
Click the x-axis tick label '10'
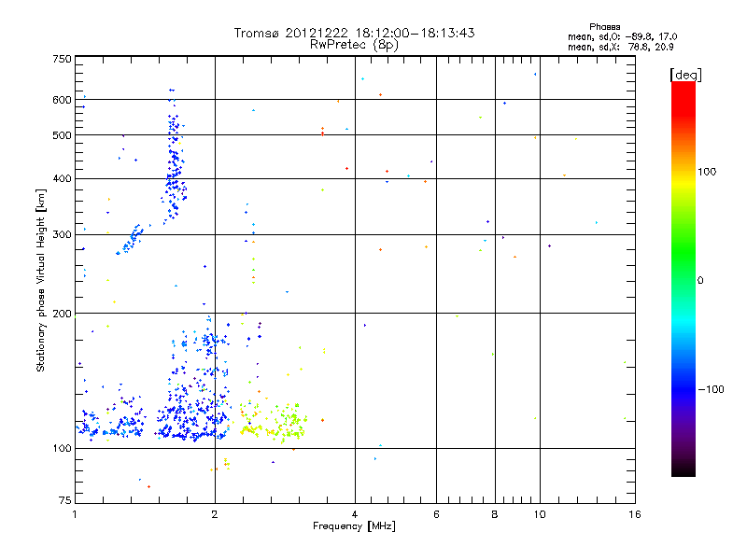click(x=540, y=514)
